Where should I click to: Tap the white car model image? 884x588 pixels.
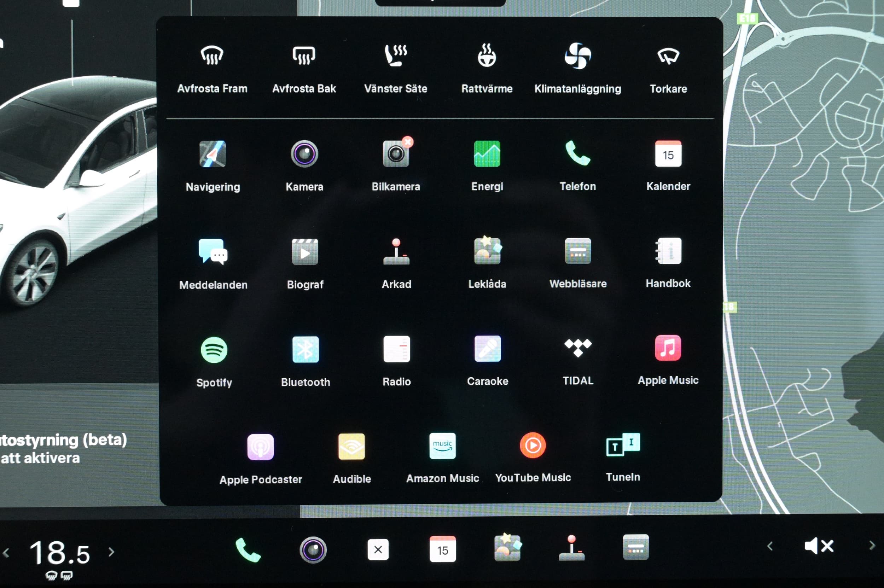point(78,191)
